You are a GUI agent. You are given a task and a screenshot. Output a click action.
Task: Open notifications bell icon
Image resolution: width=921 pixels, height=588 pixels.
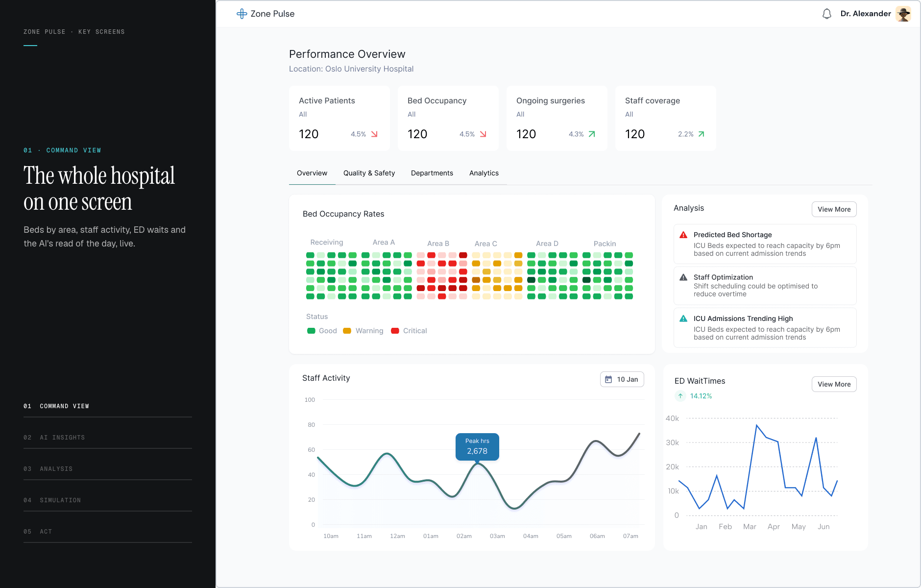pyautogui.click(x=827, y=14)
